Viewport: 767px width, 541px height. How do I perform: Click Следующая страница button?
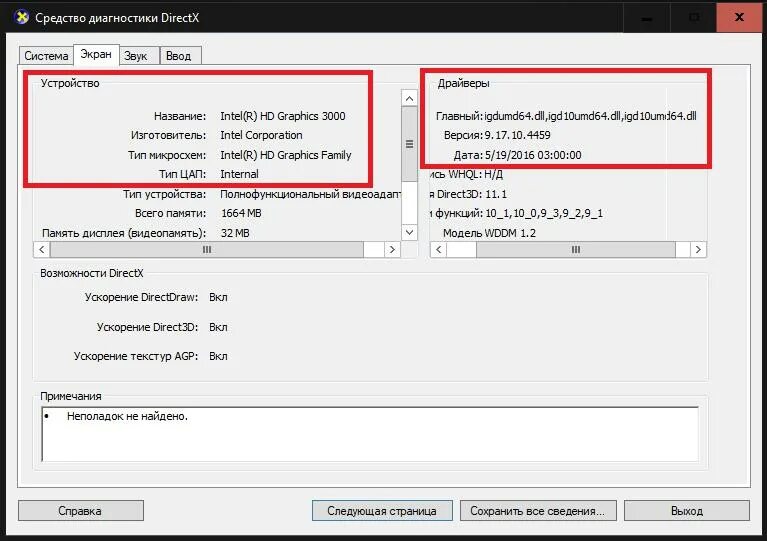(x=382, y=511)
